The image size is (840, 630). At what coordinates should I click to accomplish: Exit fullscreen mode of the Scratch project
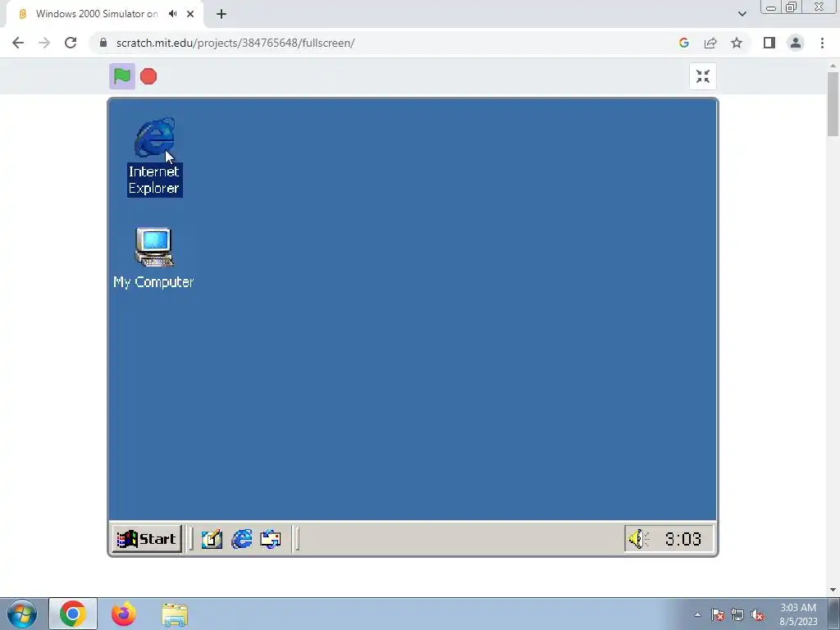pos(703,76)
